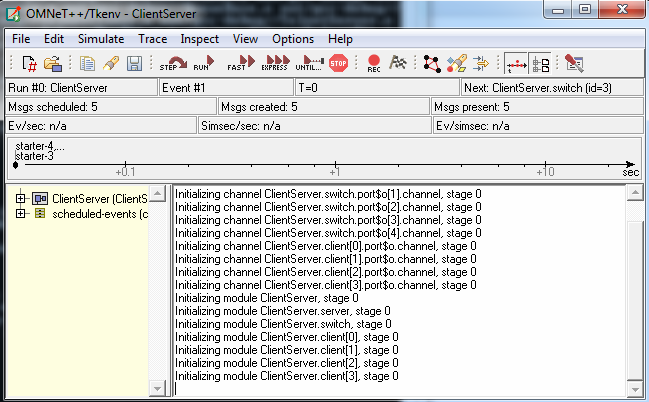Click log line 'Initializing module ClientServer.client[3], stage 0'
The image size is (649, 402).
pyautogui.click(x=287, y=376)
